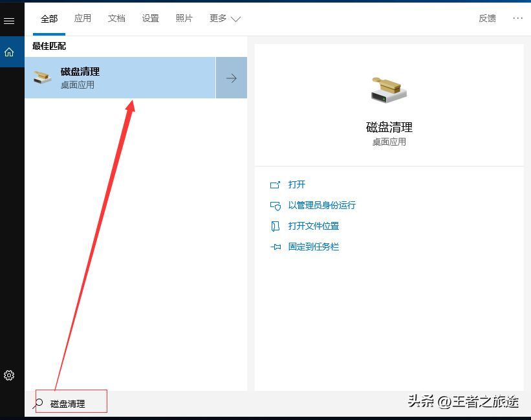This screenshot has width=531, height=420.
Task: Click the large Disk Cleanup icon in preview
Action: pos(389,90)
